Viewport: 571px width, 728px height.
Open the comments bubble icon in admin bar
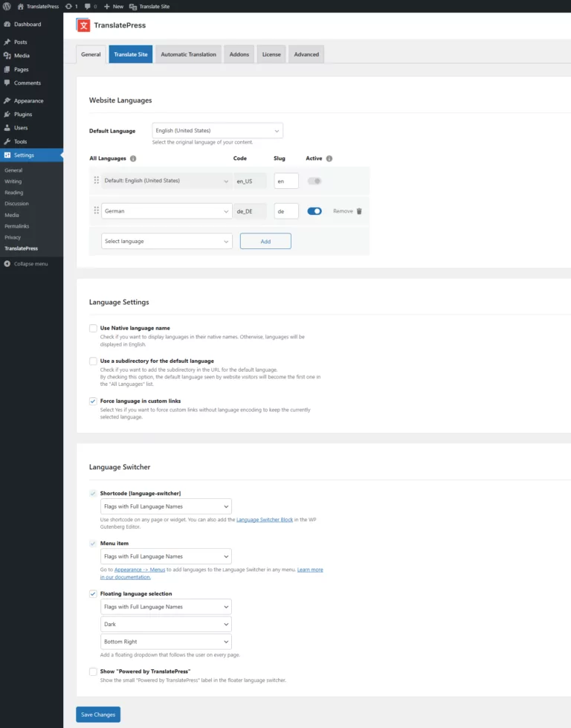(x=87, y=7)
